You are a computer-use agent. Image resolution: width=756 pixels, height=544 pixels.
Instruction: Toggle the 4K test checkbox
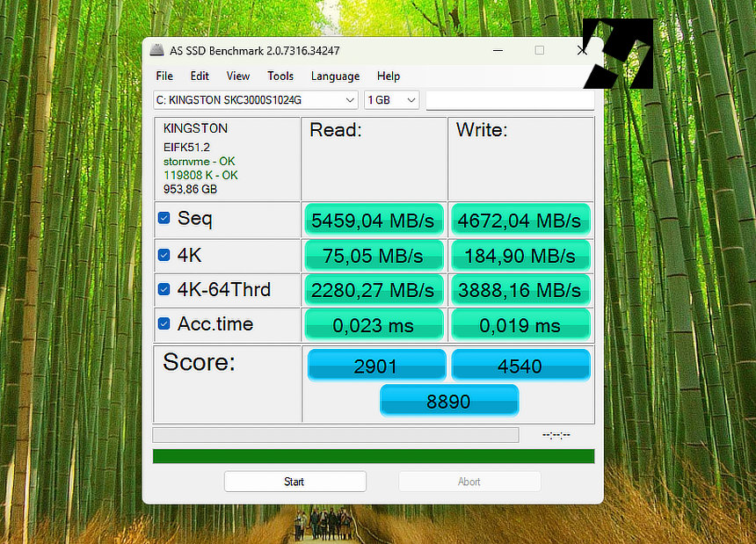pyautogui.click(x=164, y=255)
